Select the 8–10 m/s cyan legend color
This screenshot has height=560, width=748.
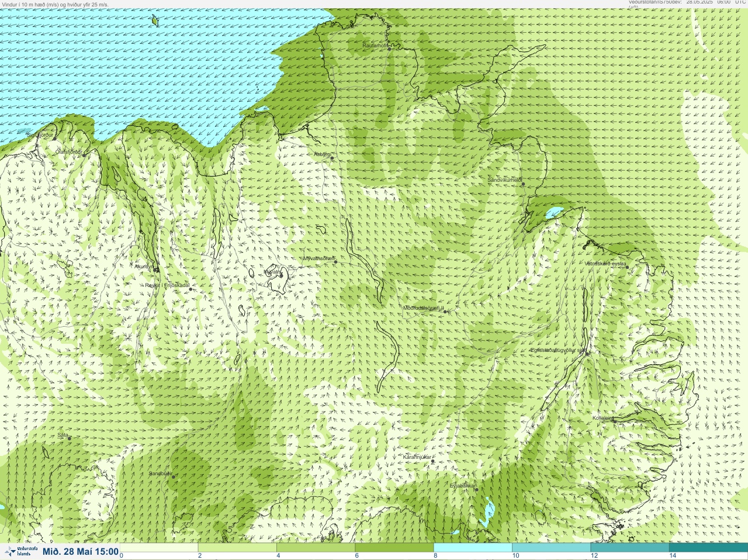click(x=473, y=548)
